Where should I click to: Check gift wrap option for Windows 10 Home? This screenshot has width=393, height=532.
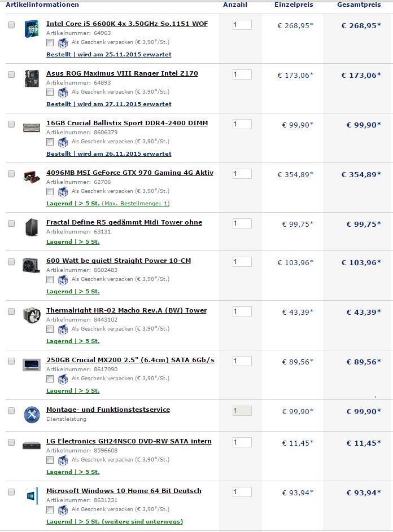[50, 509]
